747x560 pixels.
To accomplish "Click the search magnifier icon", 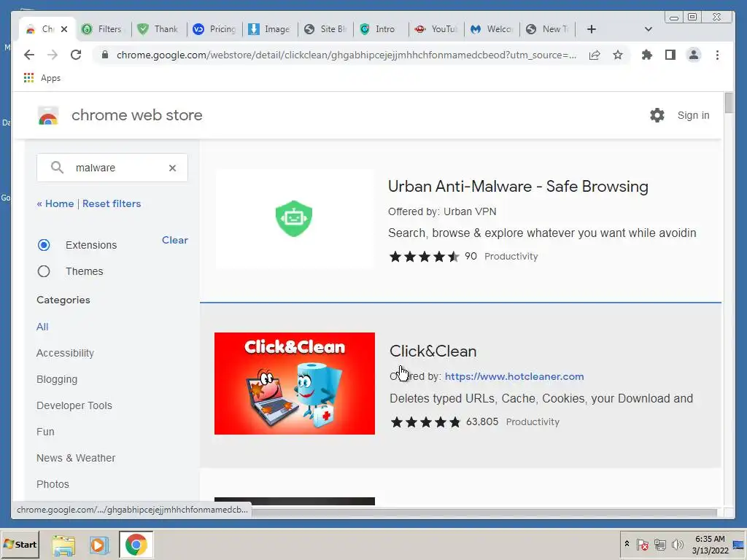I will 57,167.
